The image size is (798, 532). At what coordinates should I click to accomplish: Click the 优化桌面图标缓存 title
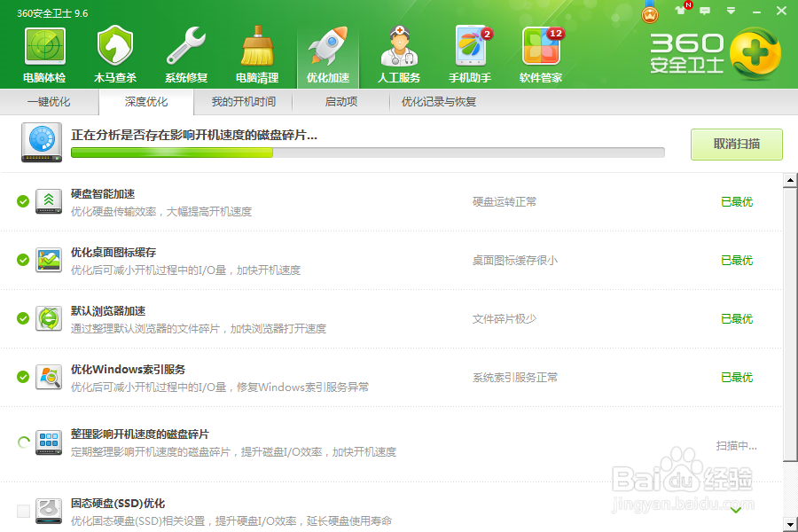[x=113, y=252]
